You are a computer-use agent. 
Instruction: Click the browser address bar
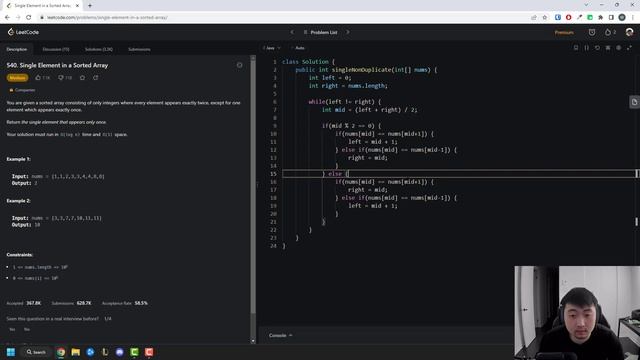click(x=282, y=17)
